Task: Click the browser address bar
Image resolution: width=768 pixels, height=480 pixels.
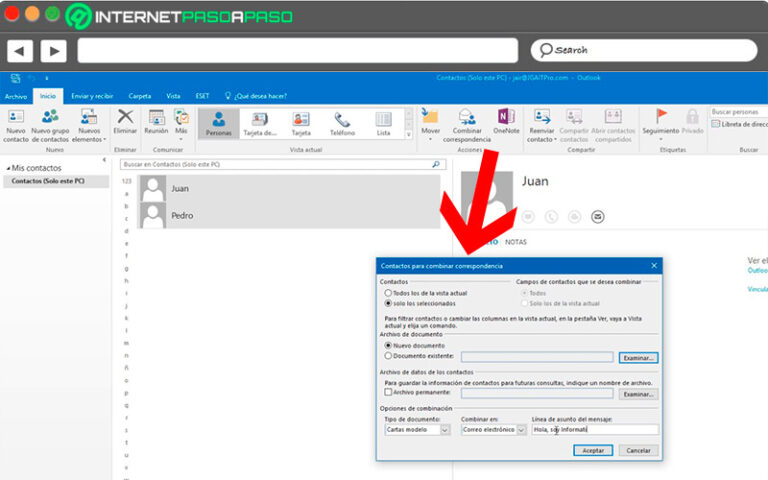Action: pos(297,50)
